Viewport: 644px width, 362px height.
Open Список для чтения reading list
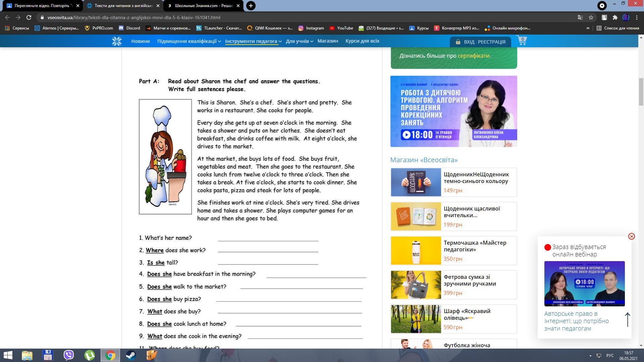[618, 28]
